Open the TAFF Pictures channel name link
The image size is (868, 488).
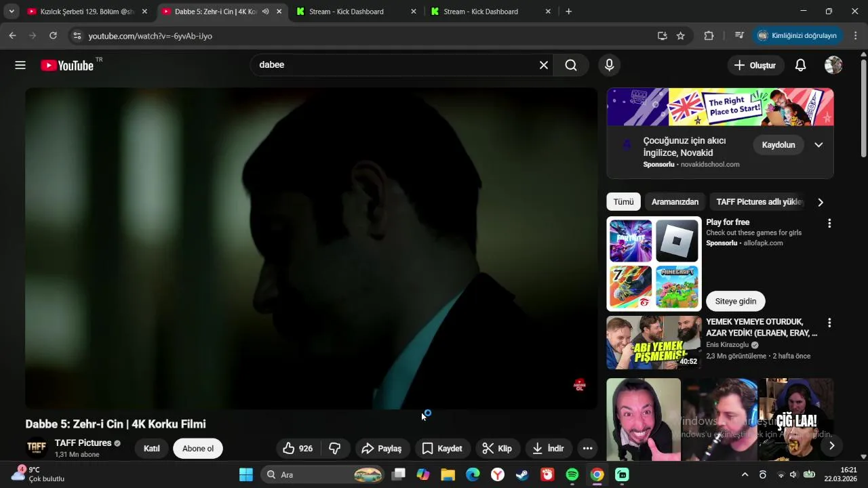tap(83, 443)
